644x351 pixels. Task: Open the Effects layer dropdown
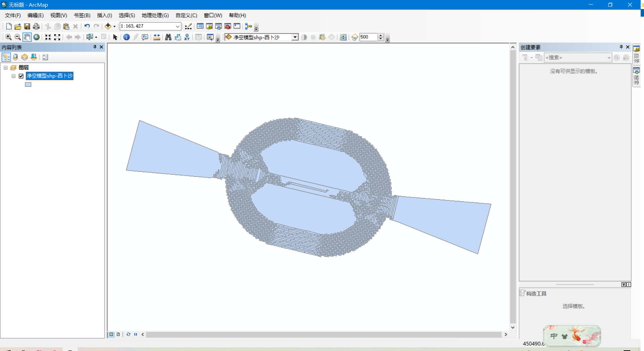[295, 37]
